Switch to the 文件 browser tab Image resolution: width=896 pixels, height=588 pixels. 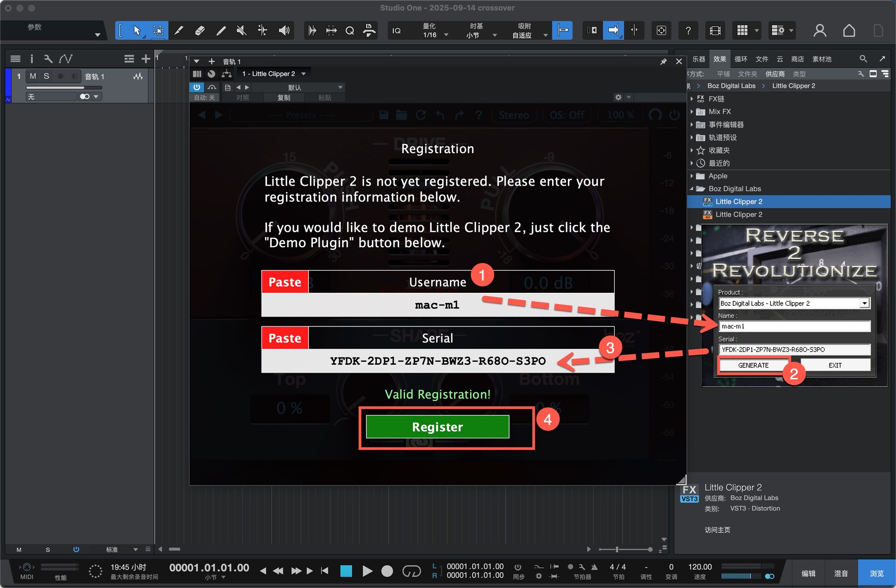pyautogui.click(x=762, y=59)
